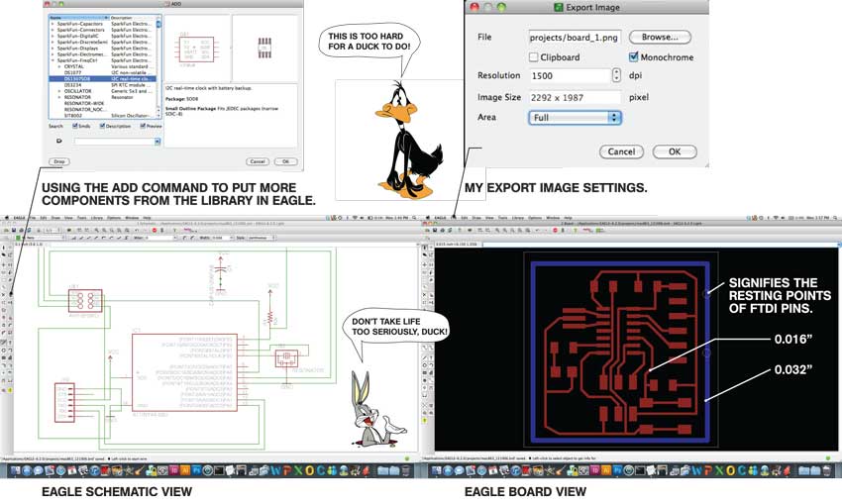The width and height of the screenshot is (842, 504).
Task: Expand the SparkFun-Capacitors library tree node
Action: point(53,24)
